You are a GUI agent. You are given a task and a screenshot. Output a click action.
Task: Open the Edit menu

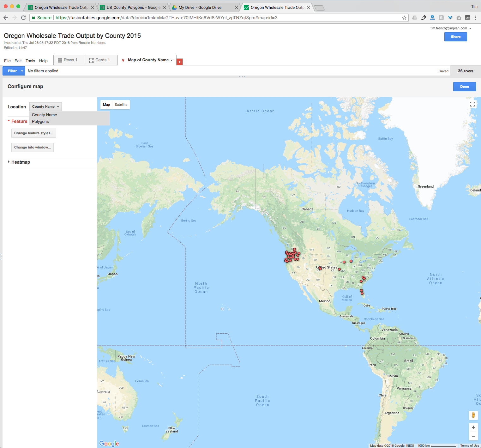pyautogui.click(x=18, y=61)
